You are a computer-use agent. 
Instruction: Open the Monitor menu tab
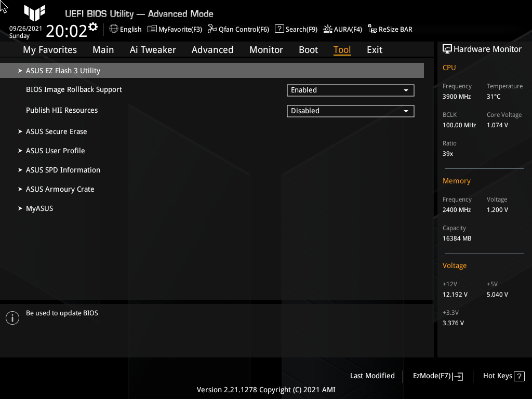pyautogui.click(x=266, y=49)
